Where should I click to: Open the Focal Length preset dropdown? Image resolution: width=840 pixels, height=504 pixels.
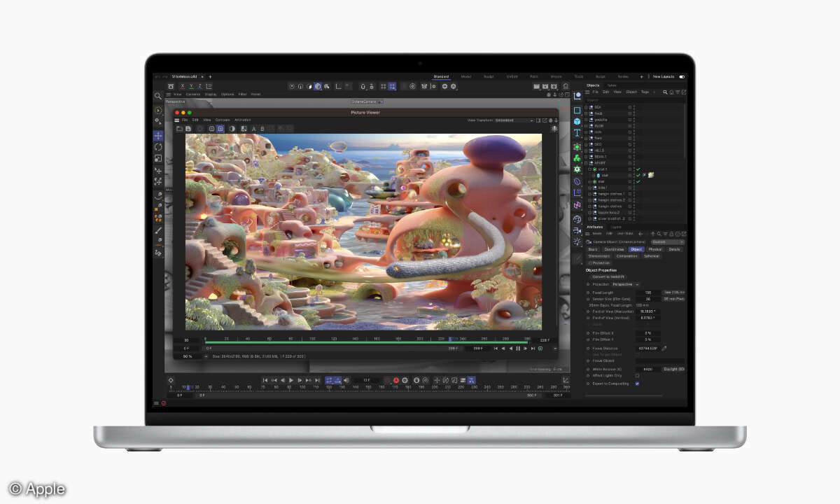tap(673, 292)
